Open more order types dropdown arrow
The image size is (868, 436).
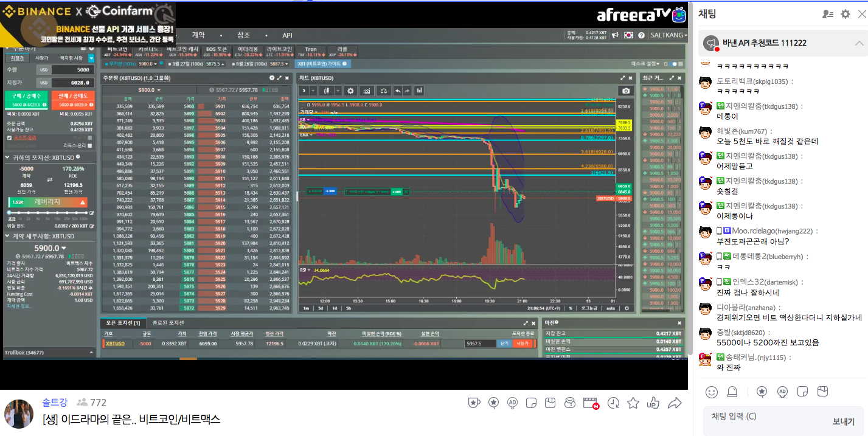point(91,58)
